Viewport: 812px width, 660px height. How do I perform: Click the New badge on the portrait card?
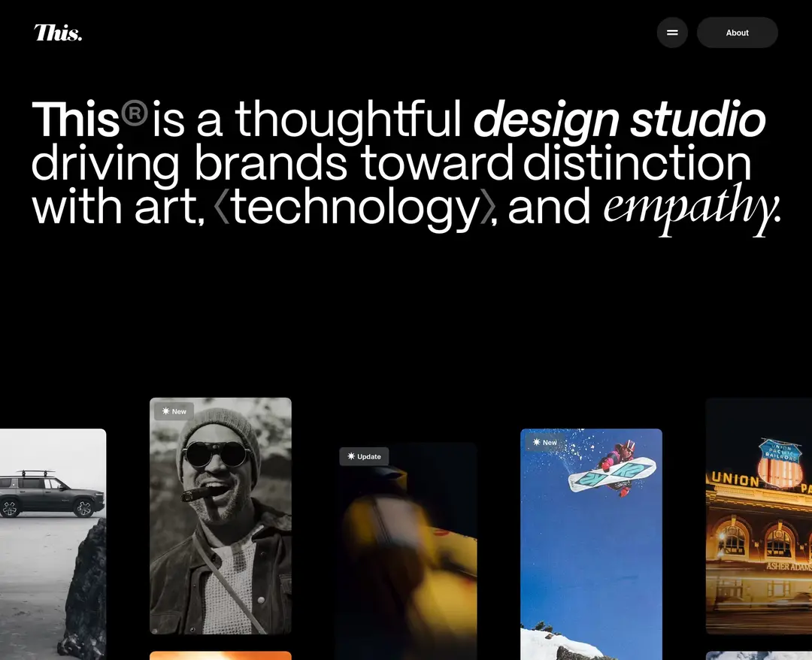tap(174, 411)
